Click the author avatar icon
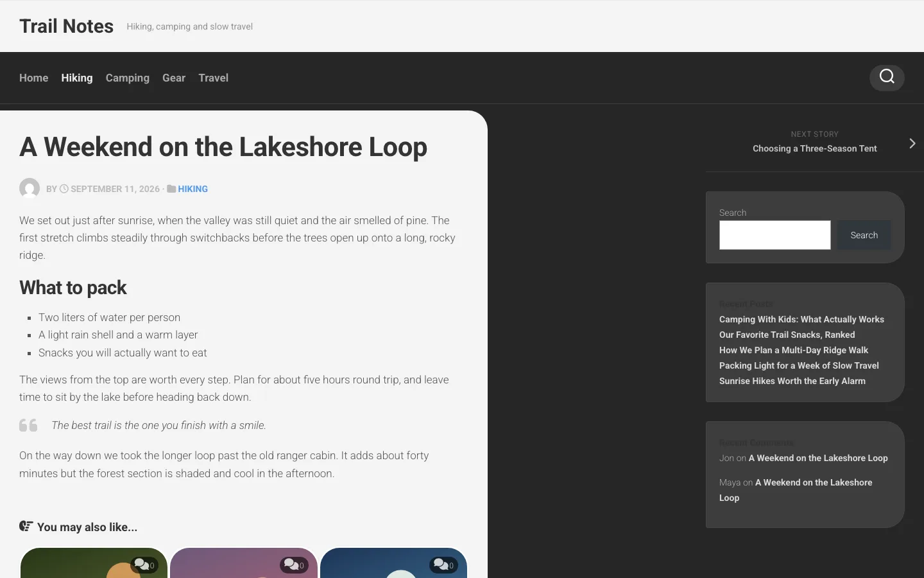The image size is (924, 578). pyautogui.click(x=30, y=188)
